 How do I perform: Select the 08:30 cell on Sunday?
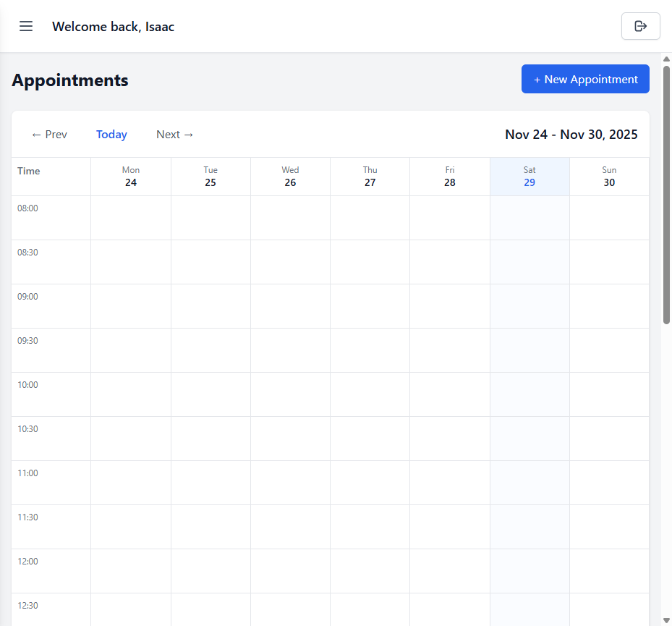coord(609,261)
